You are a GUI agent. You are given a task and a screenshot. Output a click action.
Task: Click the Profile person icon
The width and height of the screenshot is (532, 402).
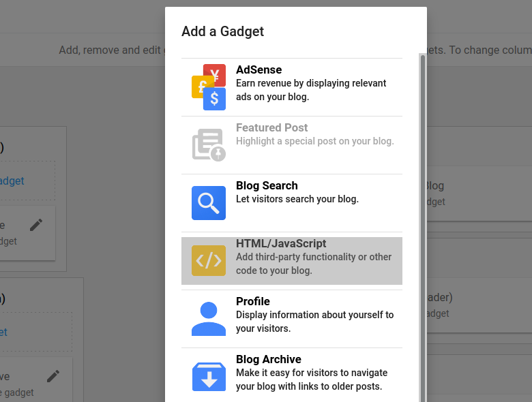click(x=209, y=319)
